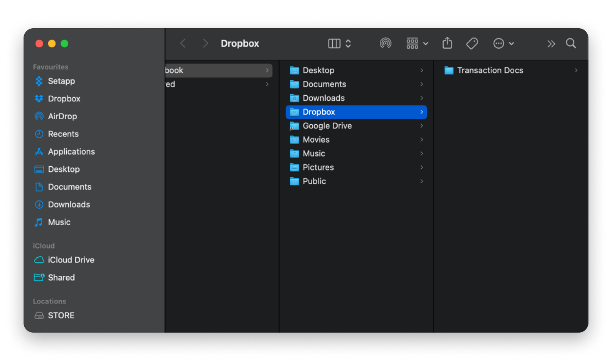612x364 pixels.
Task: Select the Google Drive folder
Action: (327, 126)
